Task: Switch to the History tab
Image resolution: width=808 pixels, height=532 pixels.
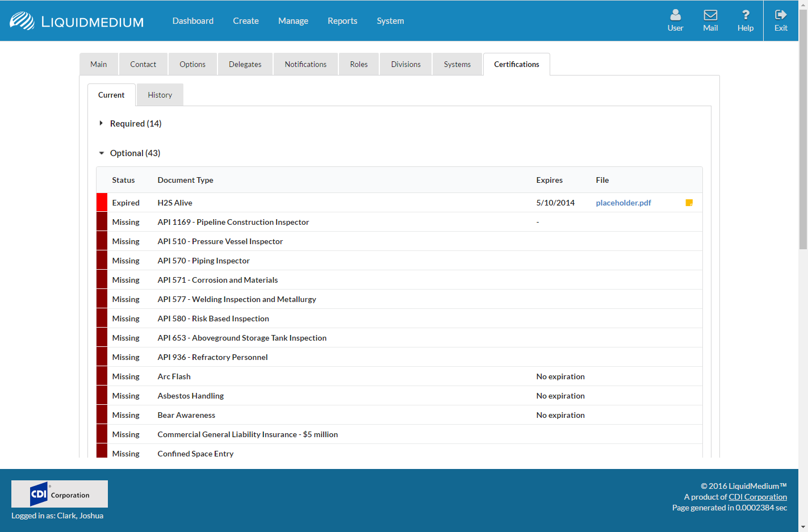Action: [160, 95]
